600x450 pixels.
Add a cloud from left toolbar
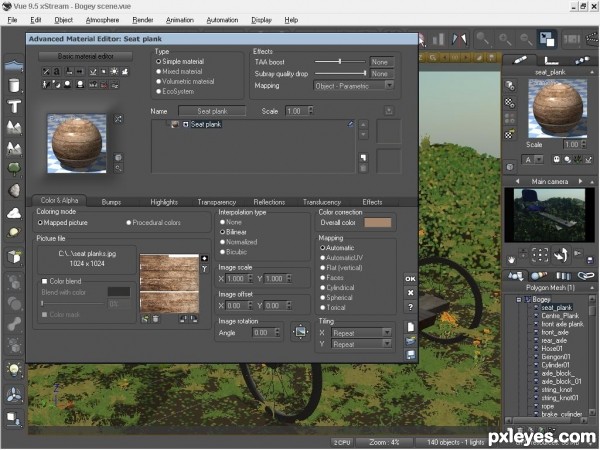(x=14, y=213)
